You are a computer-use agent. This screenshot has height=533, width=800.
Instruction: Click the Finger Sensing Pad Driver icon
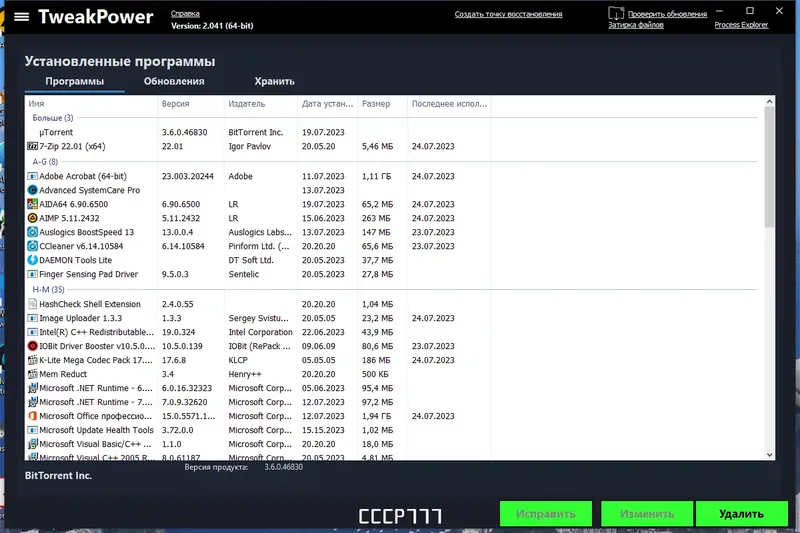coord(32,274)
